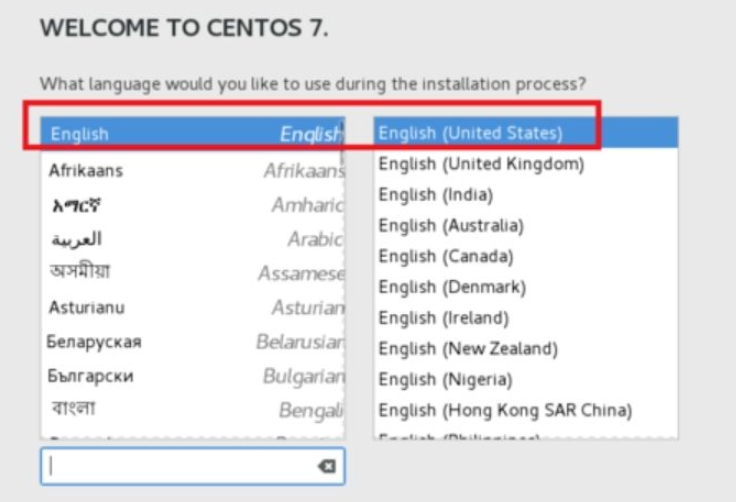Select English (Hong Kong SAR China) locale

pyautogui.click(x=505, y=410)
